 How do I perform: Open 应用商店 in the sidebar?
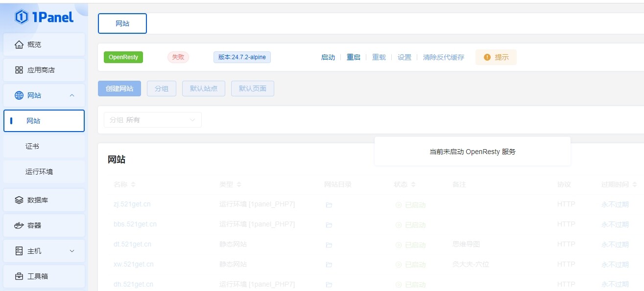point(44,70)
